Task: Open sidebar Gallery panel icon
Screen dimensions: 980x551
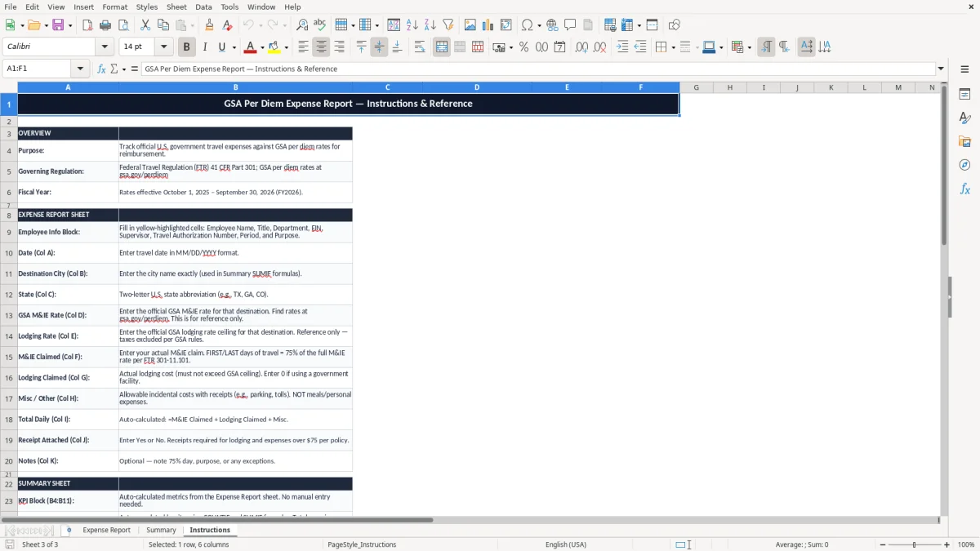Action: pyautogui.click(x=964, y=142)
